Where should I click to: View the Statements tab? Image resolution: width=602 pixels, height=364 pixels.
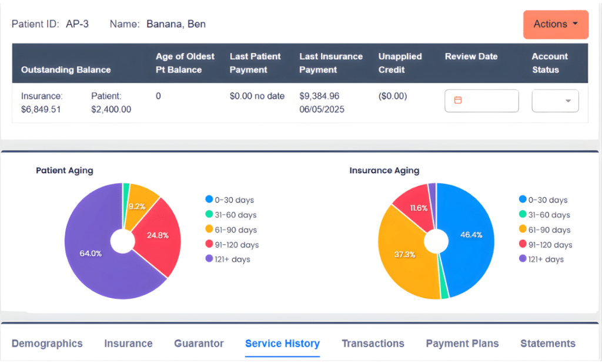point(547,343)
